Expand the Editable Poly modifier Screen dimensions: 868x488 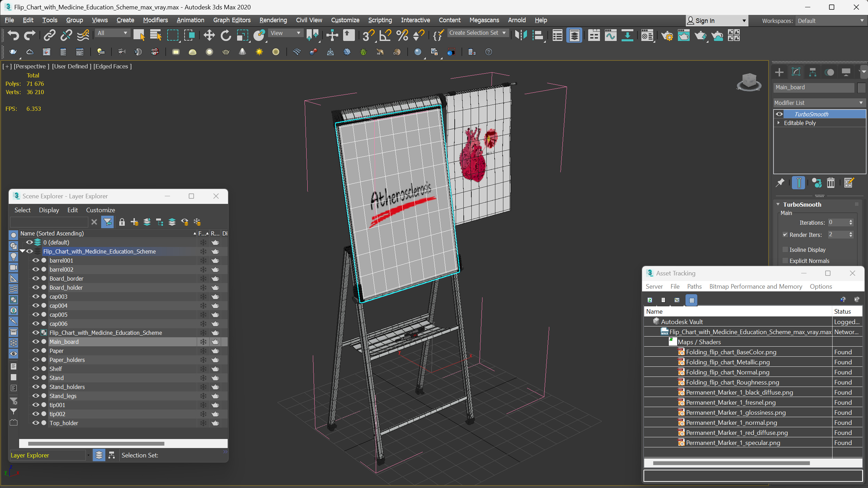[x=779, y=123]
